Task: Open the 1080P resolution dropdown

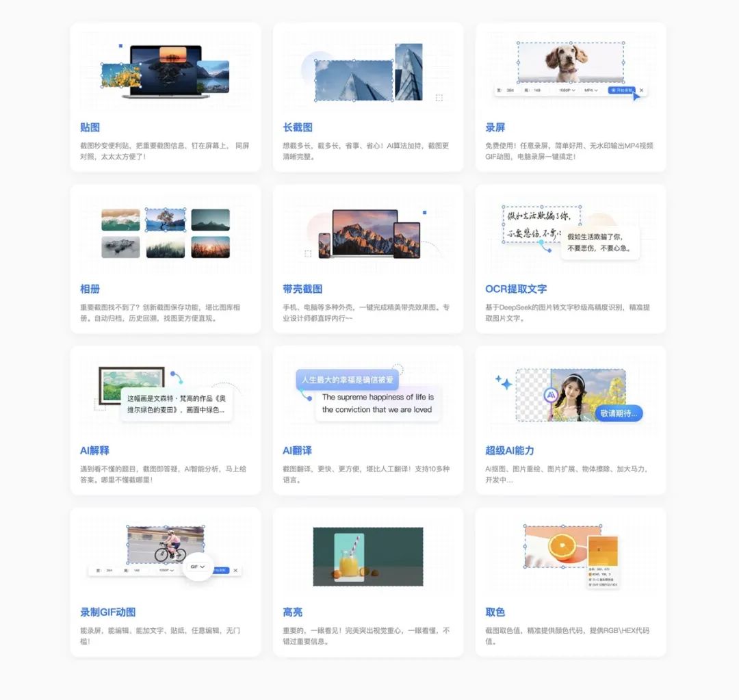Action: pos(566,90)
